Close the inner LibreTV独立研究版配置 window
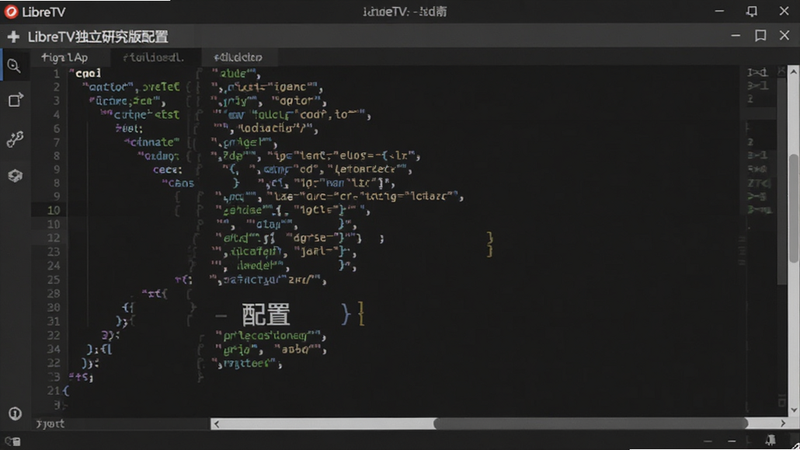 point(785,35)
